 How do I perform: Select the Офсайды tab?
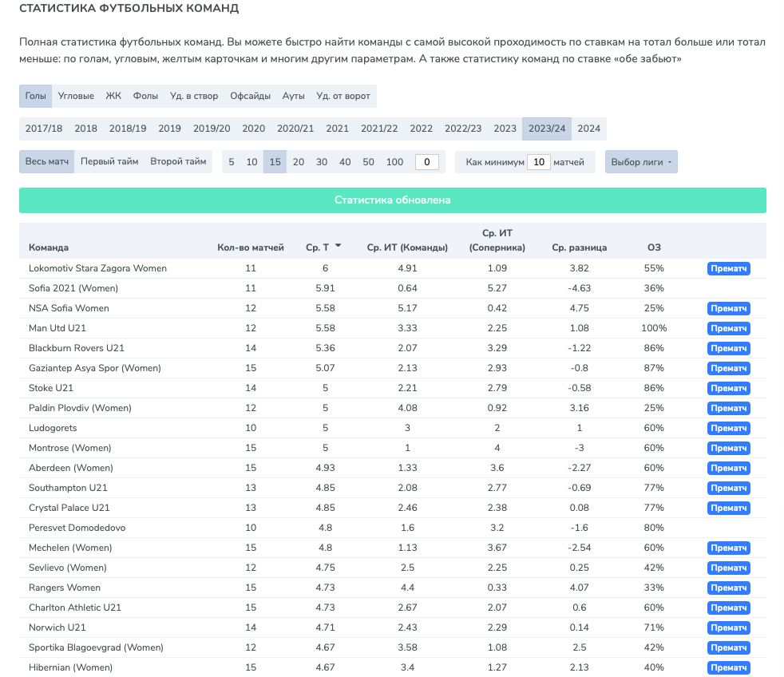[250, 96]
